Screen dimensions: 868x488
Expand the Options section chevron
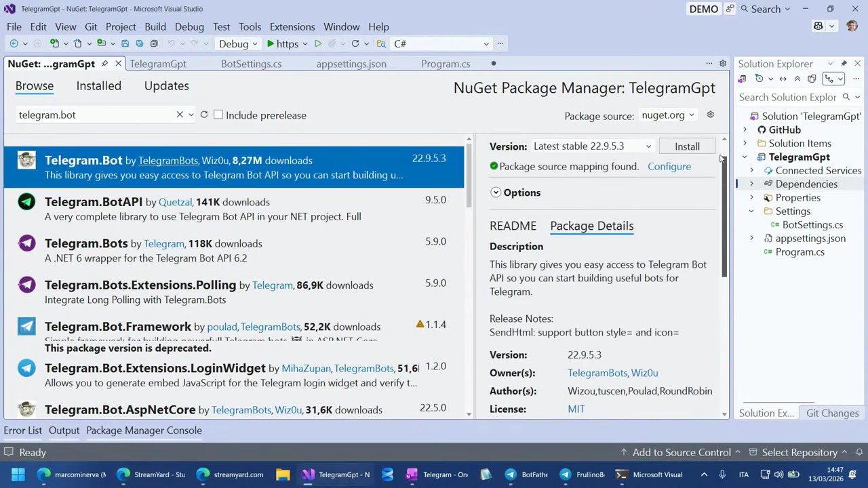pos(496,192)
